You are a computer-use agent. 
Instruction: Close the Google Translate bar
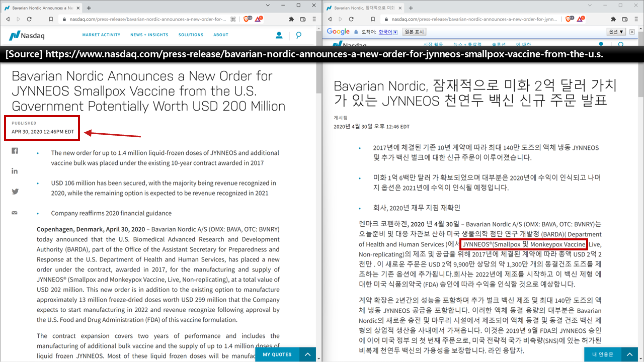pyautogui.click(x=632, y=32)
